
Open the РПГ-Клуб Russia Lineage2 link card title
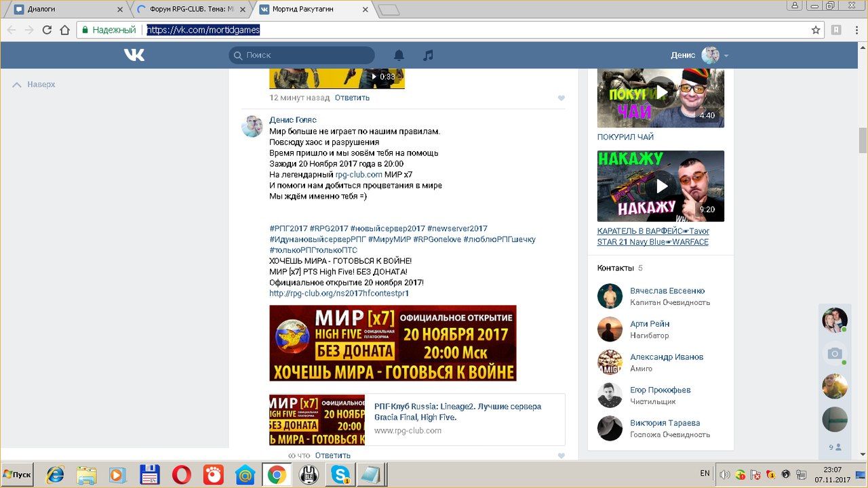point(458,412)
